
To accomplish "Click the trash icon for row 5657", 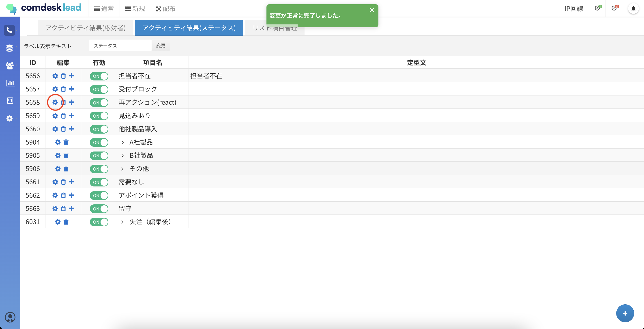I will 64,89.
